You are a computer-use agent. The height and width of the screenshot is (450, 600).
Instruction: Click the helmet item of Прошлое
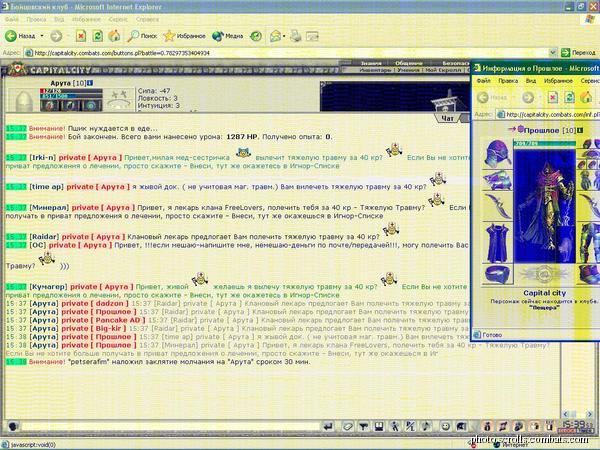point(497,153)
